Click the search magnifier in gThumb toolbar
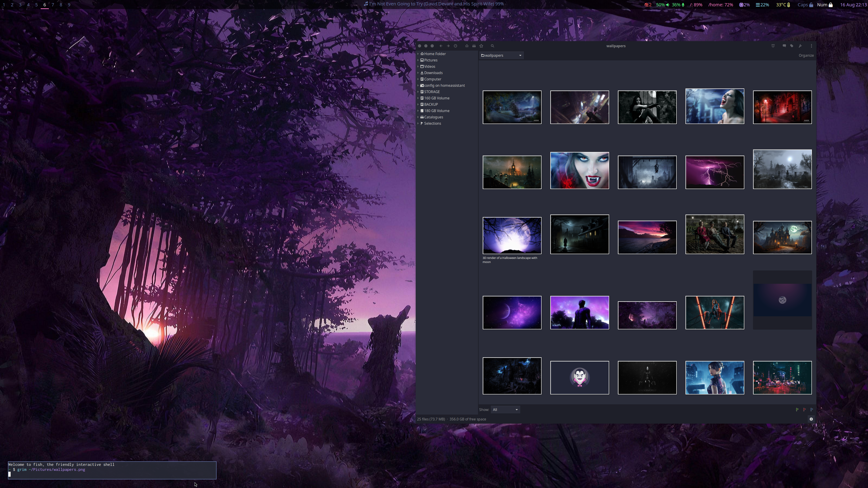Image resolution: width=868 pixels, height=488 pixels. pyautogui.click(x=492, y=46)
